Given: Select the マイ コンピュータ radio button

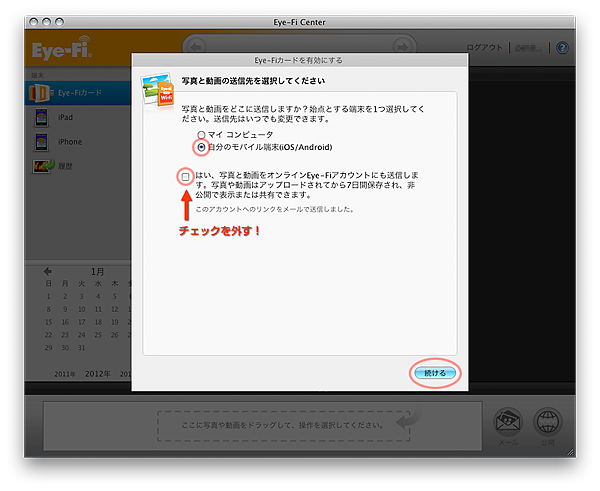Looking at the screenshot, I should (201, 135).
